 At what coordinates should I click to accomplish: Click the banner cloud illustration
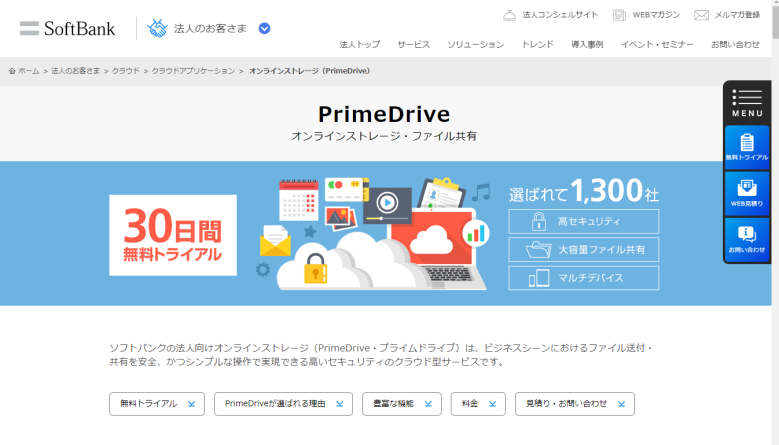click(x=373, y=233)
